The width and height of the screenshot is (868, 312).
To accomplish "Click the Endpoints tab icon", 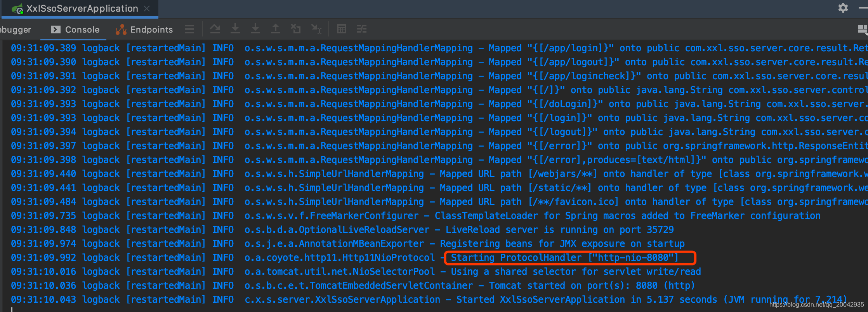I will coord(121,29).
